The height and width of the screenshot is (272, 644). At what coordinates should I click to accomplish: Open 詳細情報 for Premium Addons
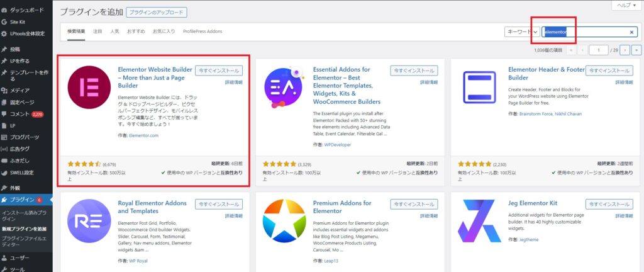click(429, 216)
